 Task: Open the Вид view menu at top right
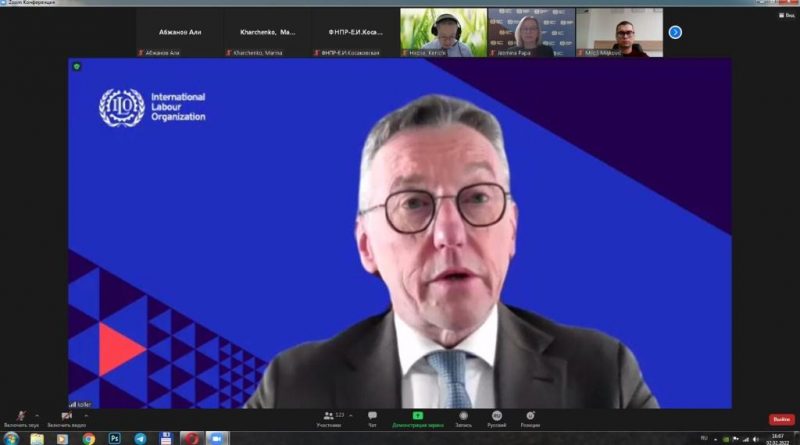[786, 15]
